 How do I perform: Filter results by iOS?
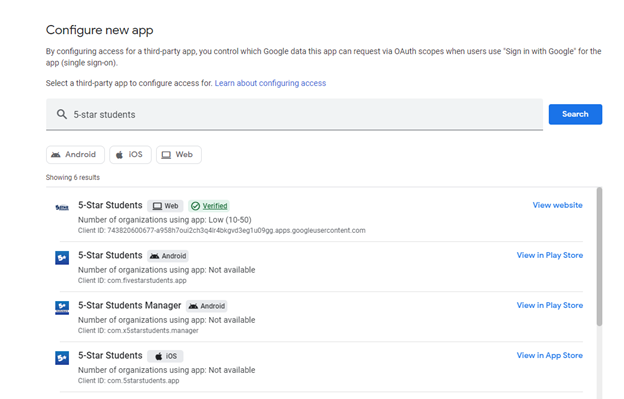click(x=131, y=154)
